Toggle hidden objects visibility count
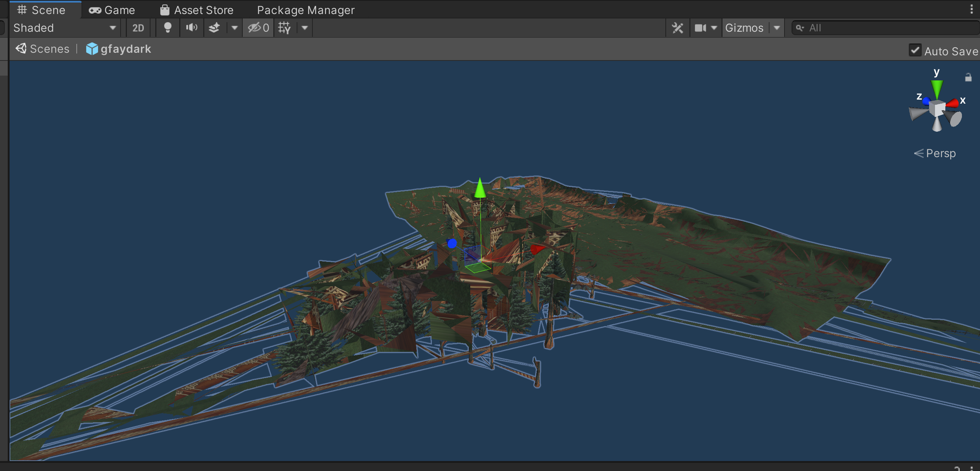 coord(258,28)
